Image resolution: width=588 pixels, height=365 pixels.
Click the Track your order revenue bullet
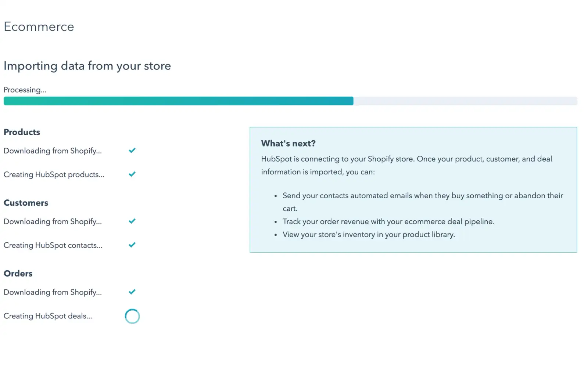(x=388, y=222)
